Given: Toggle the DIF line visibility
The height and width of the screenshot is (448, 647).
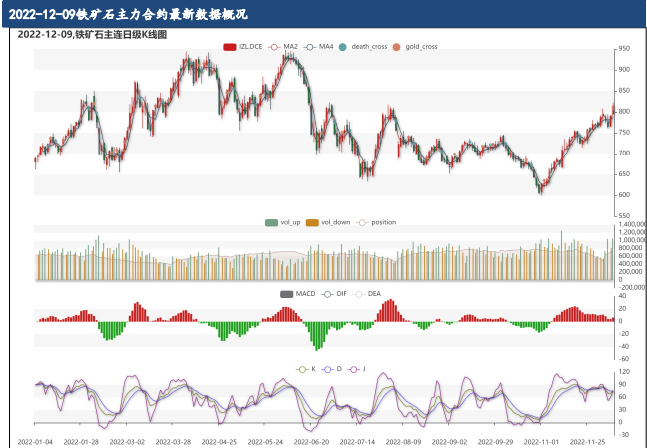Looking at the screenshot, I should tap(327, 294).
